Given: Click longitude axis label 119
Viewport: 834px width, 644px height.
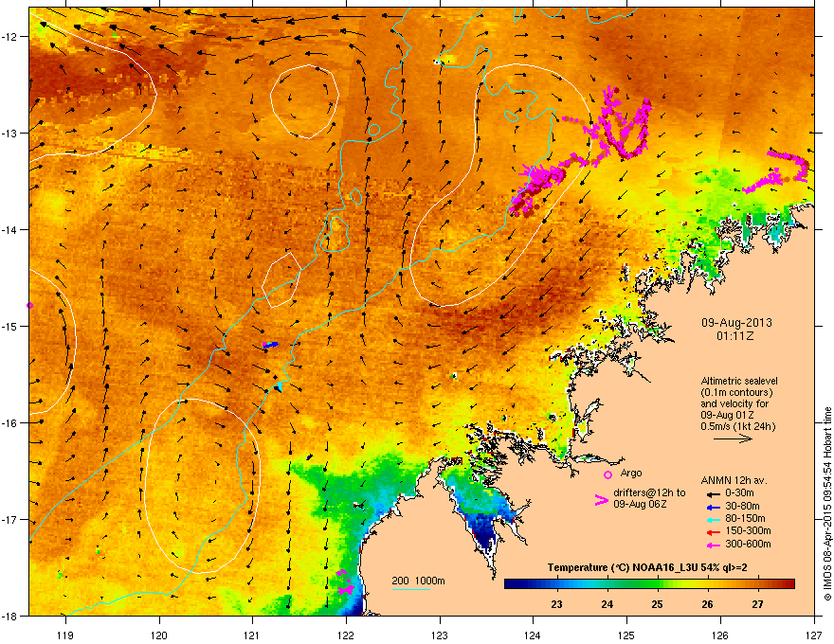Looking at the screenshot, I should pyautogui.click(x=65, y=635).
